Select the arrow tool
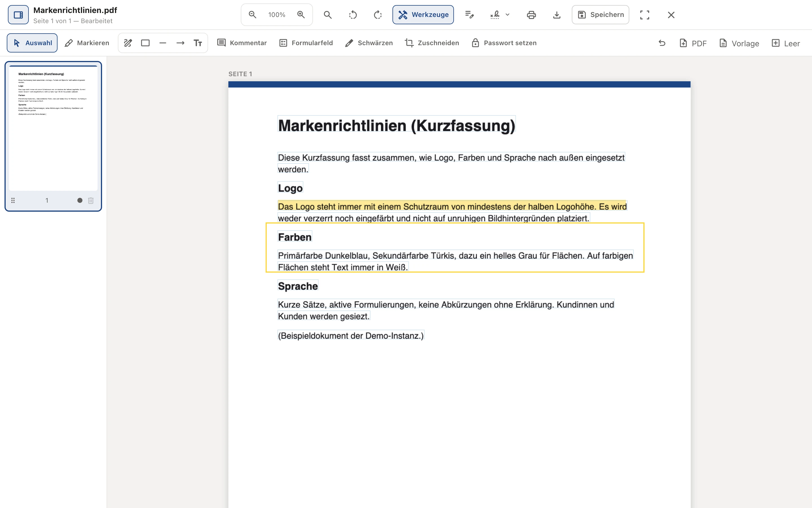812x508 pixels. pos(180,43)
